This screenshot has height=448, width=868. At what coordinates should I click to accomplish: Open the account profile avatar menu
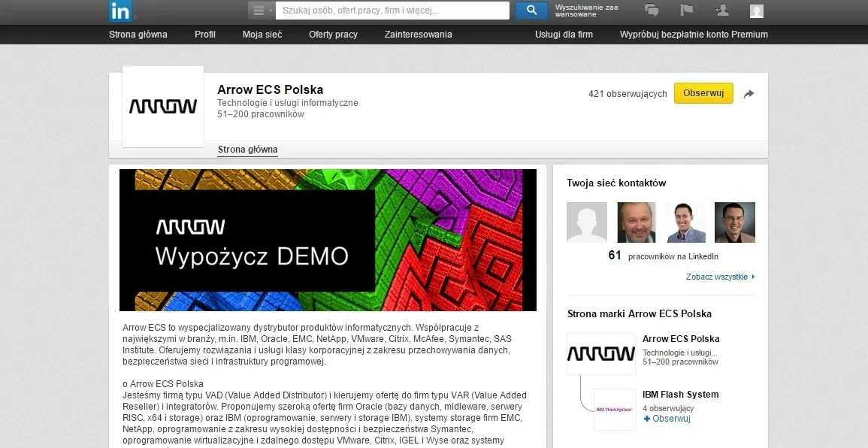pyautogui.click(x=756, y=11)
